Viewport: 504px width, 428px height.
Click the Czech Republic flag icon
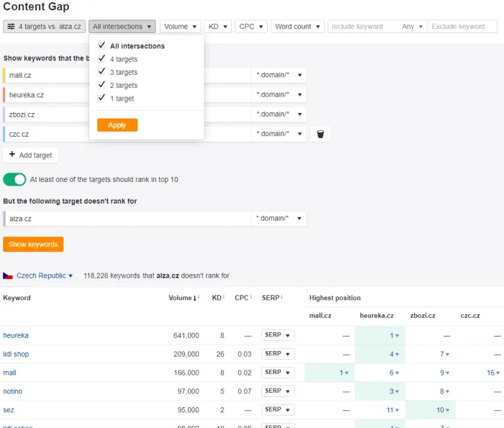click(x=8, y=276)
